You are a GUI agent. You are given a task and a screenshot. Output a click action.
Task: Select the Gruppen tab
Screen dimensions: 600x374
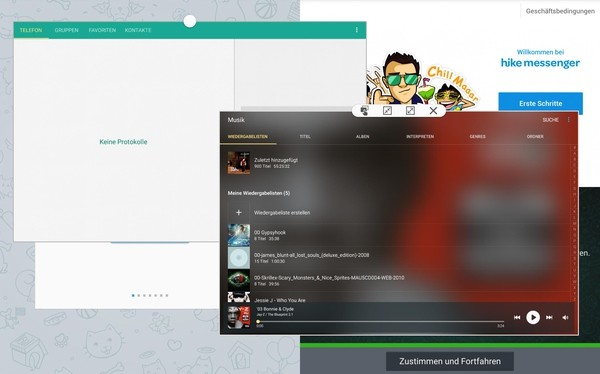(x=66, y=30)
